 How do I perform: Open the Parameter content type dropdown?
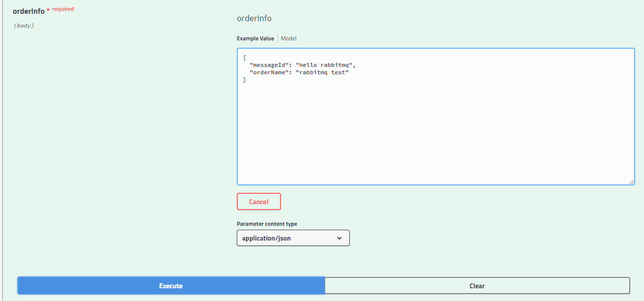coord(293,238)
